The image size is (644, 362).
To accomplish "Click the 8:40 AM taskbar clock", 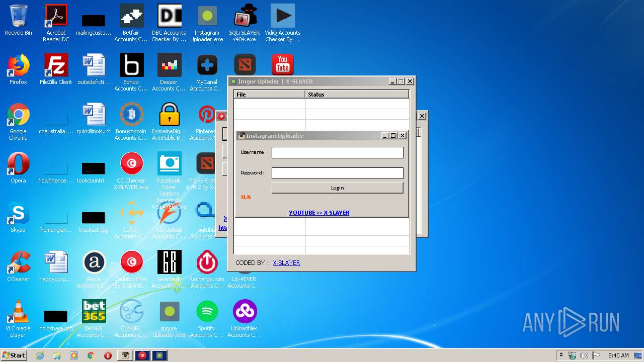I will point(618,355).
